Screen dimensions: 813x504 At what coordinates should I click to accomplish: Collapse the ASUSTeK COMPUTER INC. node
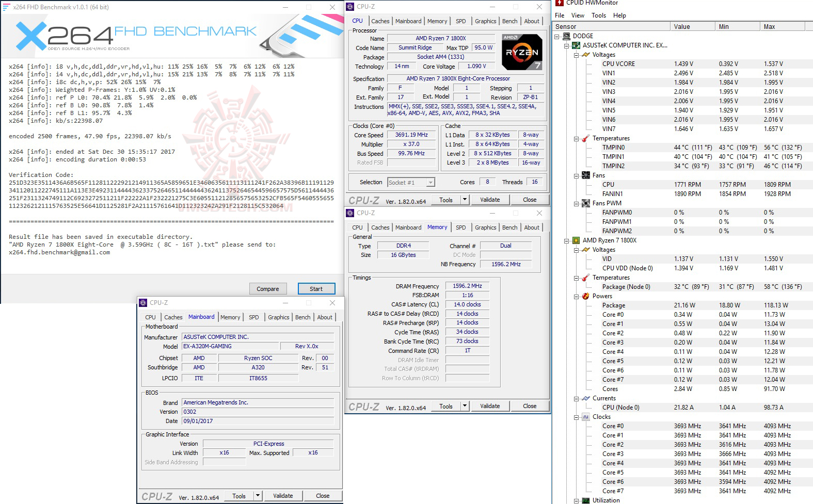point(567,46)
